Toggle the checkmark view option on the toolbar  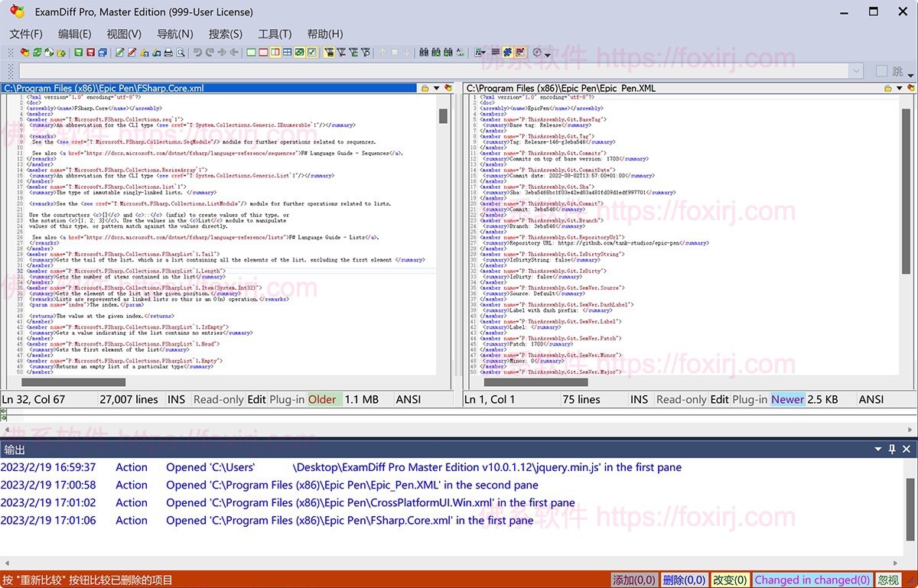click(312, 52)
